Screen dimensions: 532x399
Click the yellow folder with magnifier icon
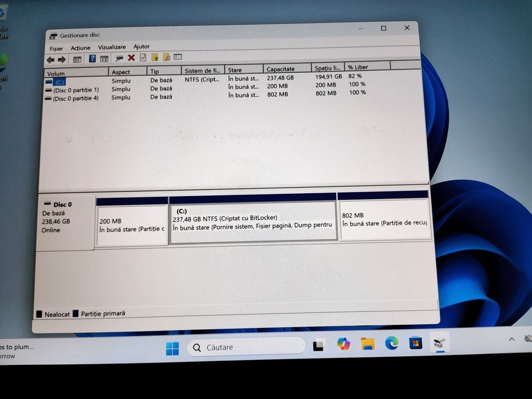(166, 57)
